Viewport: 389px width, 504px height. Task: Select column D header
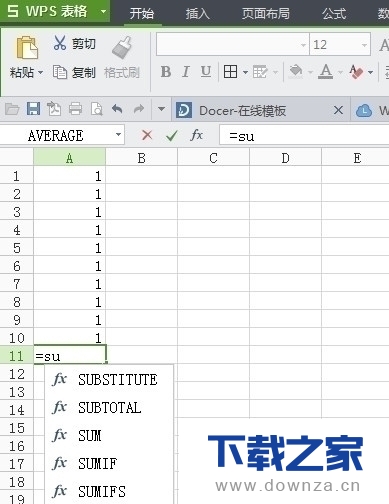pos(286,158)
